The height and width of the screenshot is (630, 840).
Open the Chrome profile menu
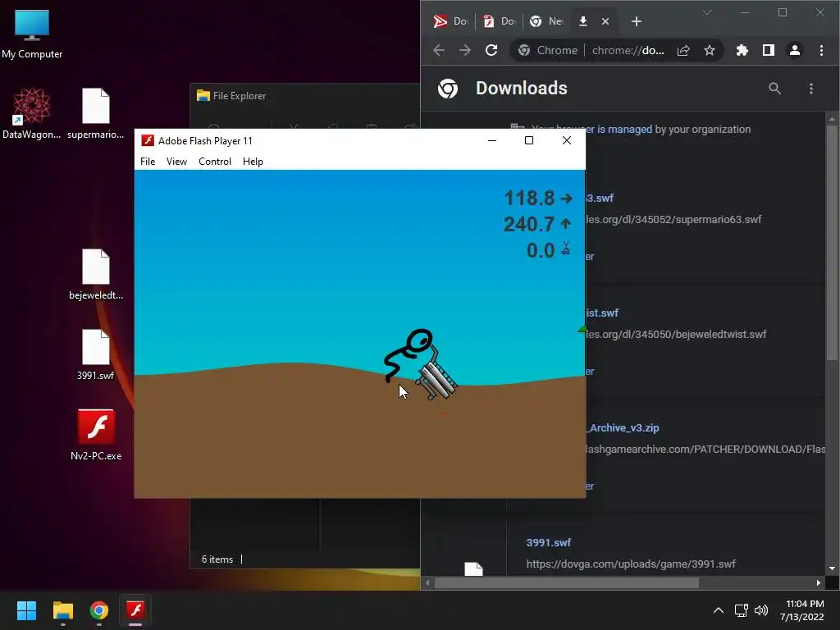[x=794, y=50]
